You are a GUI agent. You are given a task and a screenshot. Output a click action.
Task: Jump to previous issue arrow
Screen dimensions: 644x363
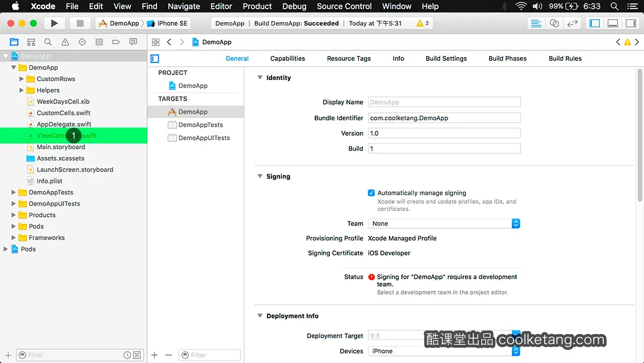click(618, 42)
